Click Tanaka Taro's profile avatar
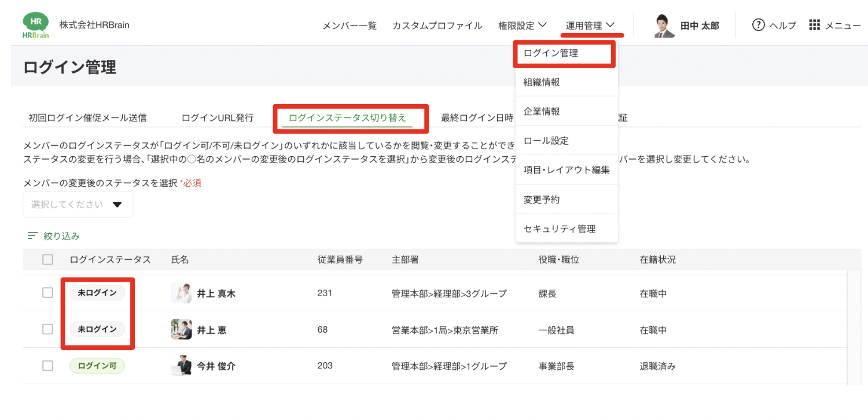 [664, 25]
